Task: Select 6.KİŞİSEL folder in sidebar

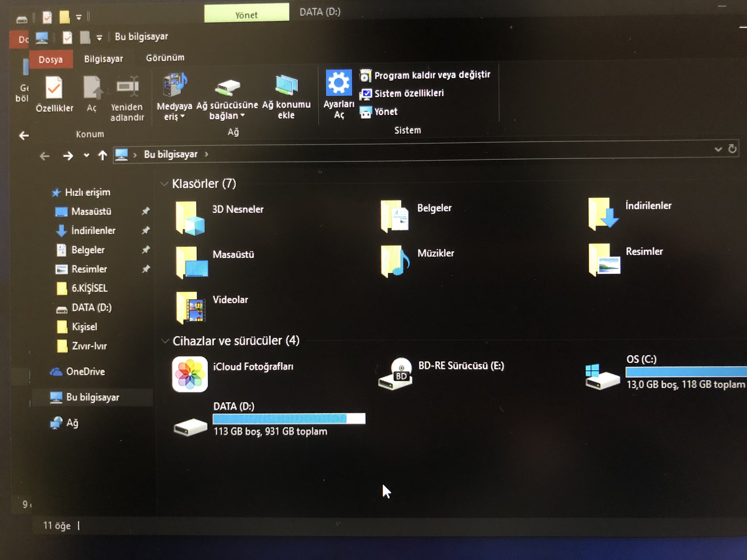Action: click(82, 289)
